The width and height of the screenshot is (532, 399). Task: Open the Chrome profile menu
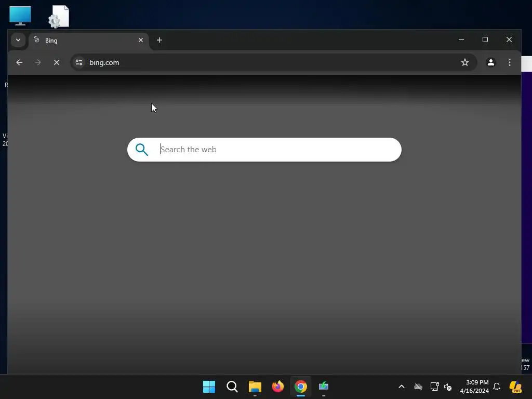490,62
